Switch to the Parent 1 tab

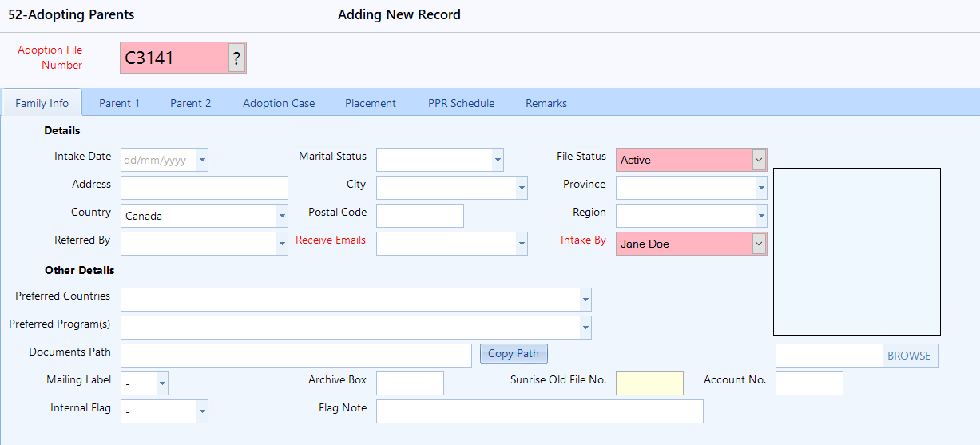pyautogui.click(x=120, y=103)
